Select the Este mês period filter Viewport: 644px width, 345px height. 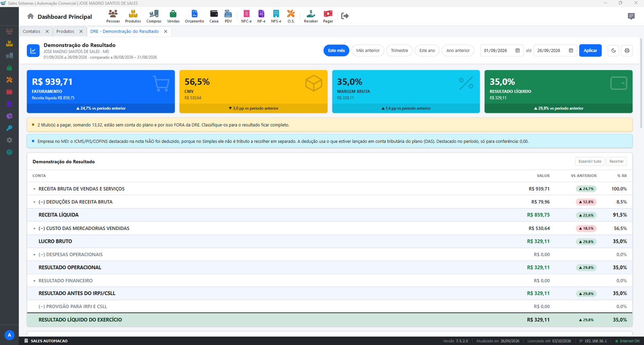(336, 51)
